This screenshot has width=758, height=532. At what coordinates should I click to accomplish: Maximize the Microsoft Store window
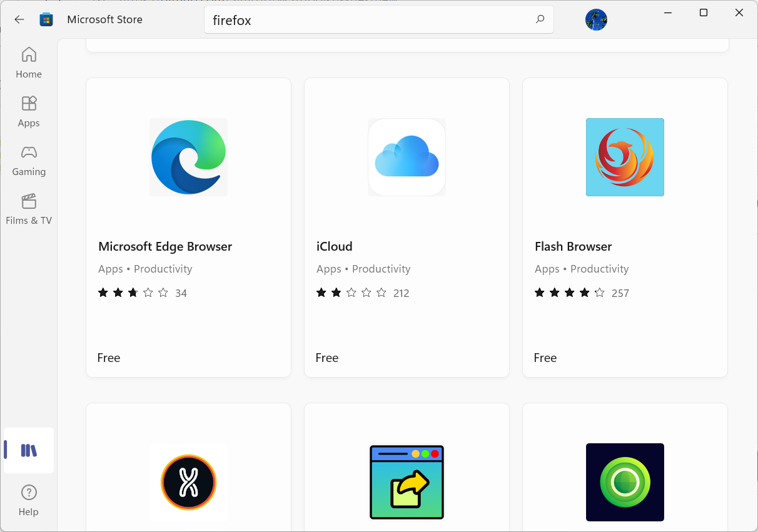click(704, 13)
